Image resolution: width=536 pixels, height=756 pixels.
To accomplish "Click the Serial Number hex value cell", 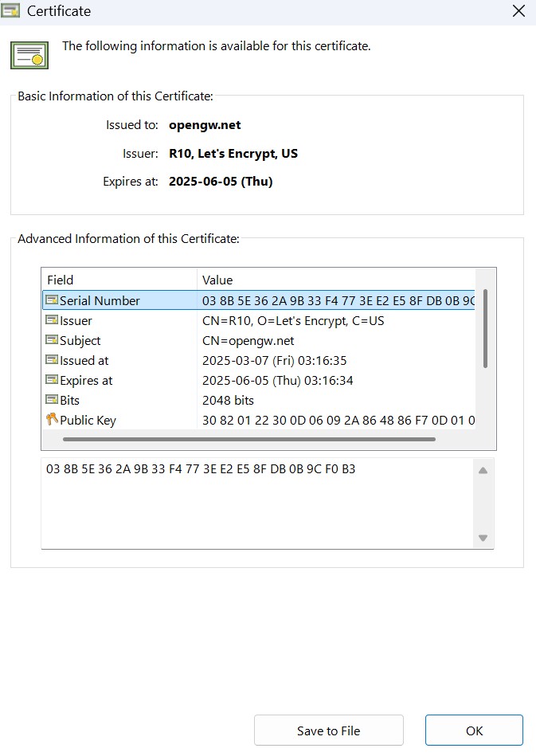I will [338, 300].
